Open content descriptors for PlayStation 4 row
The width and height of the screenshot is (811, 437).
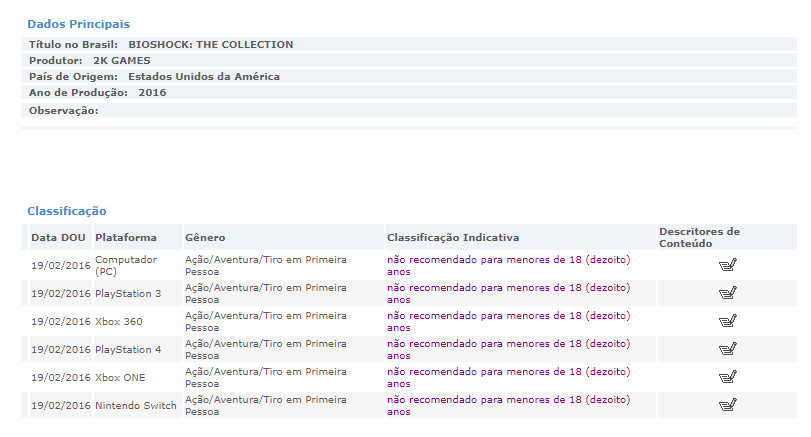point(727,349)
